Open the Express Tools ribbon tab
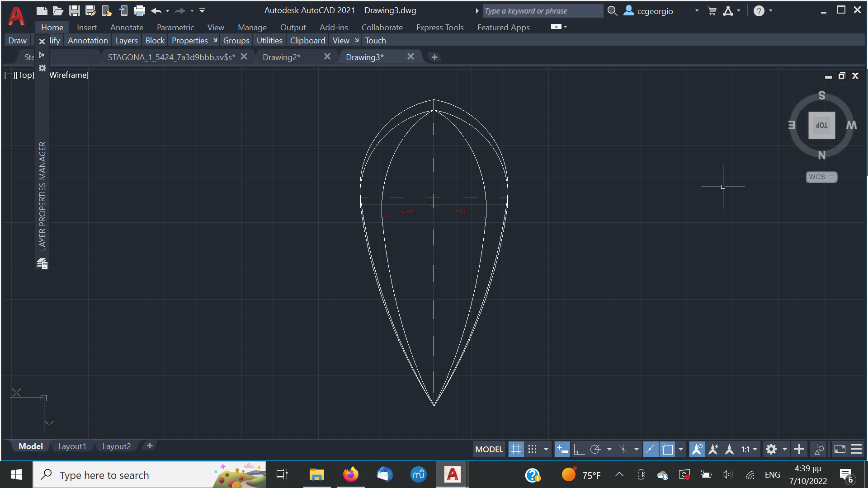Screen dimensions: 868x488 click(x=440, y=28)
